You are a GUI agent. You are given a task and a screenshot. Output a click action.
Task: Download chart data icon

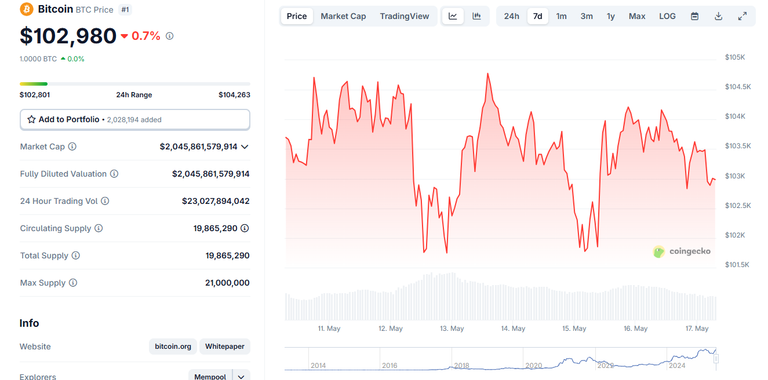pos(719,16)
